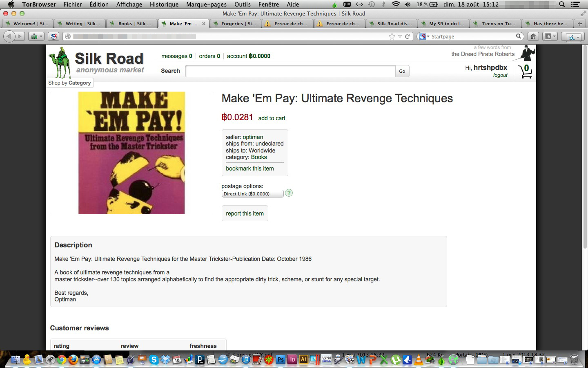
Task: Click the search magnifier in Startpage box
Action: (519, 36)
